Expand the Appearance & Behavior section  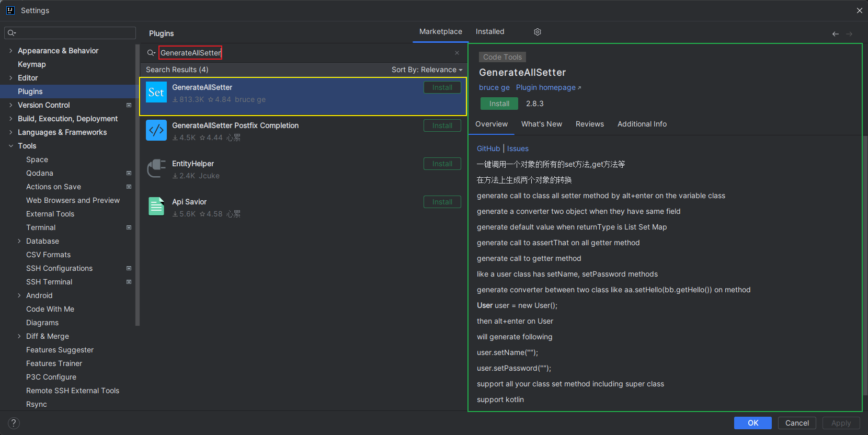(x=11, y=51)
